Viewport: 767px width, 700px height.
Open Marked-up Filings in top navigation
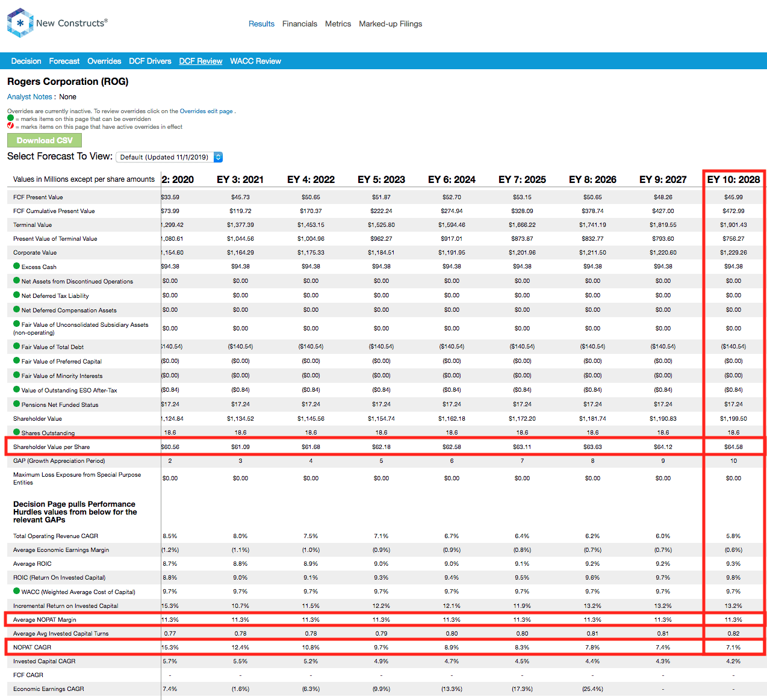tap(391, 24)
